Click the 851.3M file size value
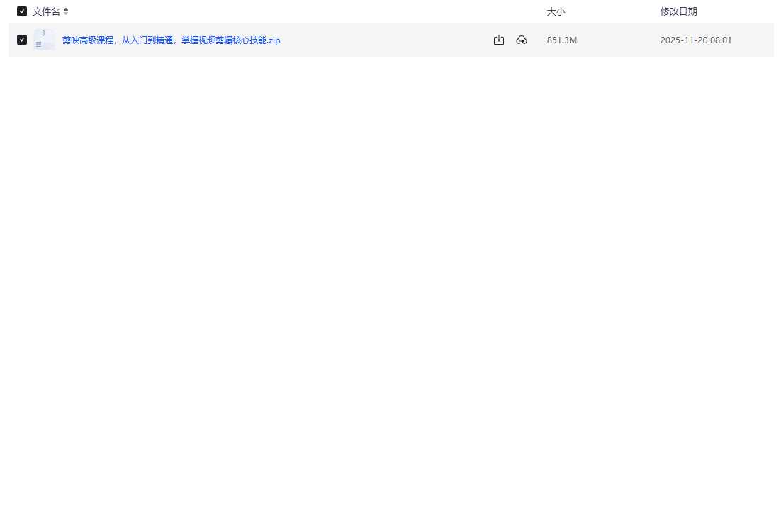 click(562, 40)
